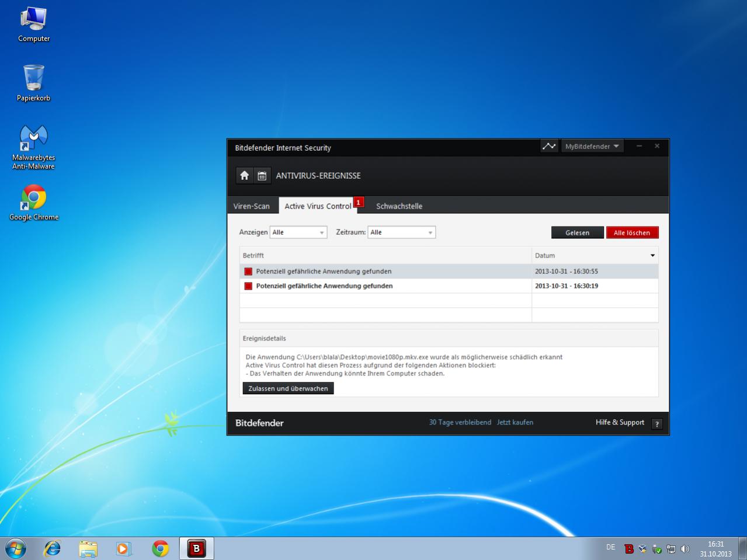Select the event dated 2013-10-31 - 16:30:55

(x=449, y=272)
